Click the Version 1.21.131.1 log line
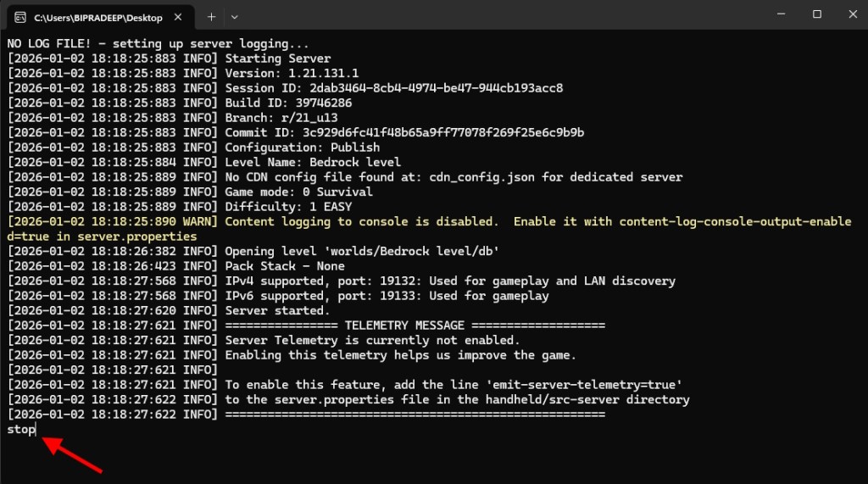Screen dimensions: 868x484 tap(292, 73)
